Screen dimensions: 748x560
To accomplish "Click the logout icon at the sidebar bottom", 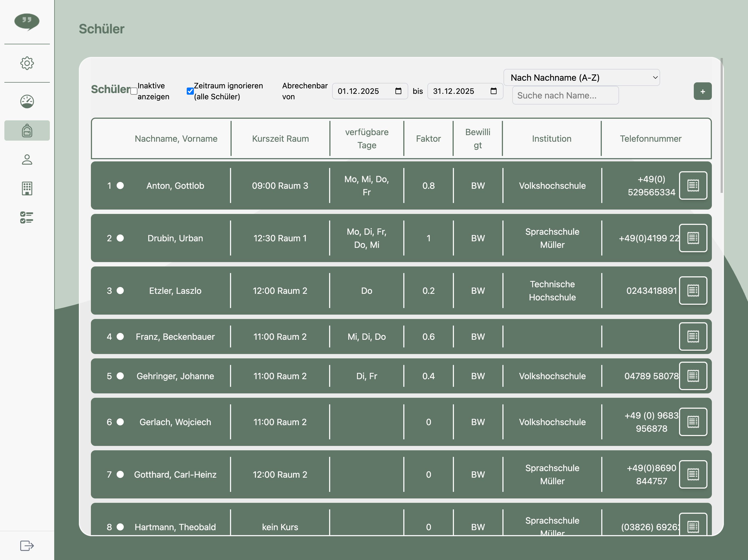I will point(27,546).
